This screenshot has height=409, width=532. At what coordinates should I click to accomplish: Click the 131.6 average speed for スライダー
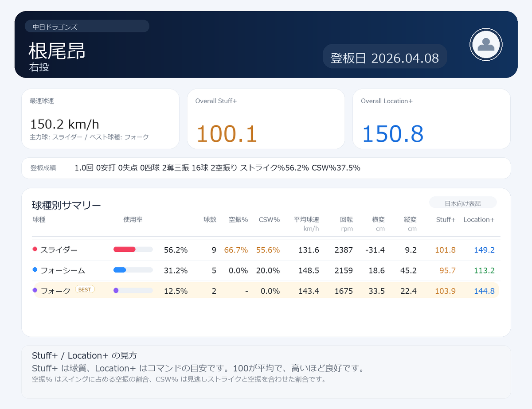tap(309, 250)
